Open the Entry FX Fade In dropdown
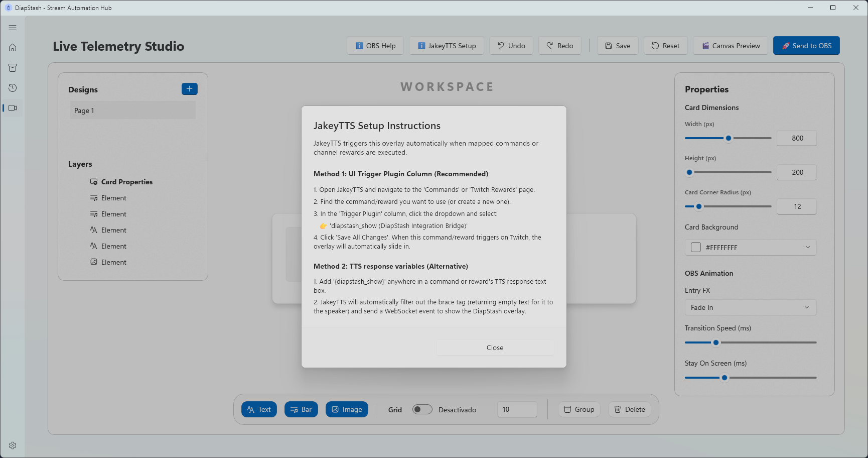 click(x=751, y=307)
